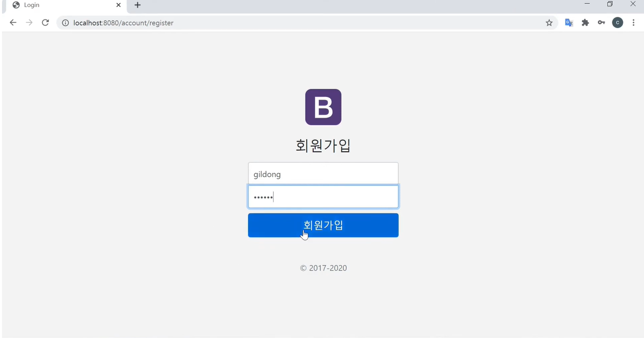The width and height of the screenshot is (644, 338).
Task: Click the browser forward arrow
Action: 29,23
